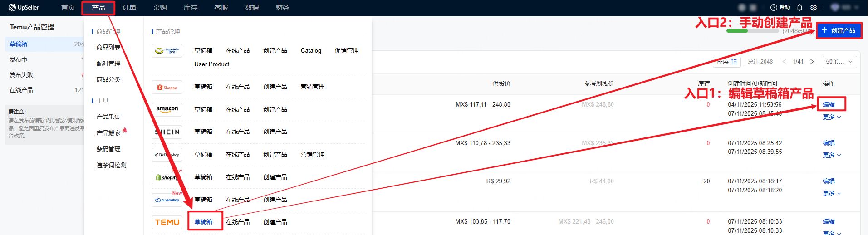Click the 帮助 help icon
Viewport: 868px width, 235px height.
(x=780, y=8)
